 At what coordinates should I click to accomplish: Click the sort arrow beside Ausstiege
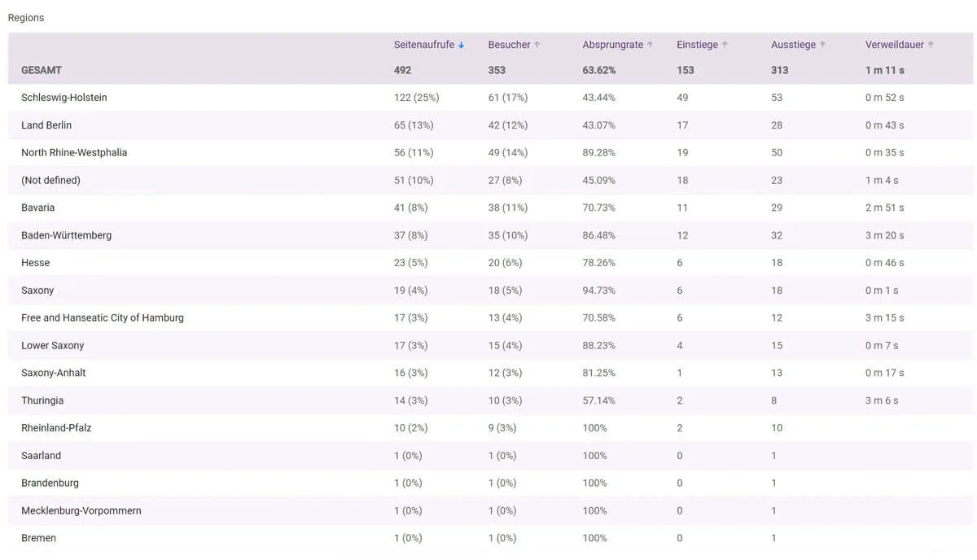(822, 46)
